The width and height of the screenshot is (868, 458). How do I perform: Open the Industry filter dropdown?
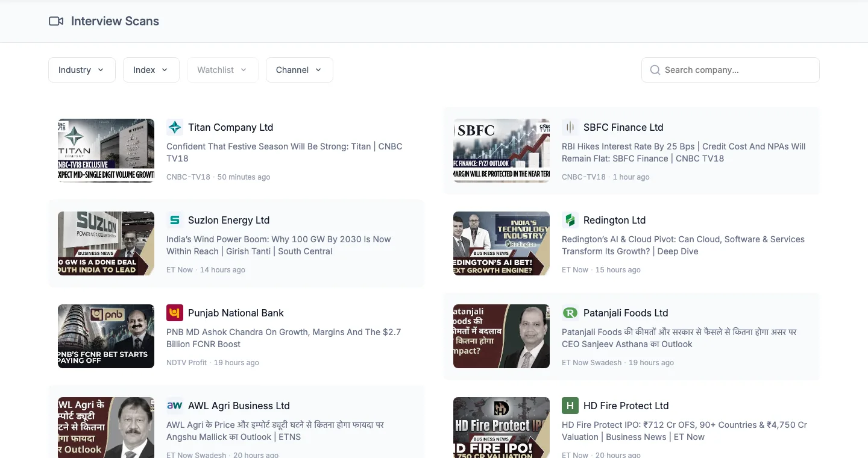pos(82,70)
